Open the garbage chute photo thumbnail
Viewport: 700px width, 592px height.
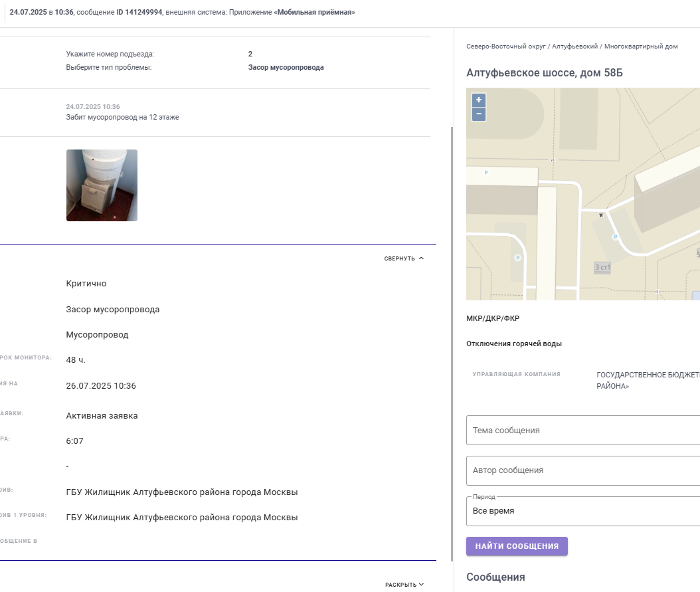coord(102,185)
